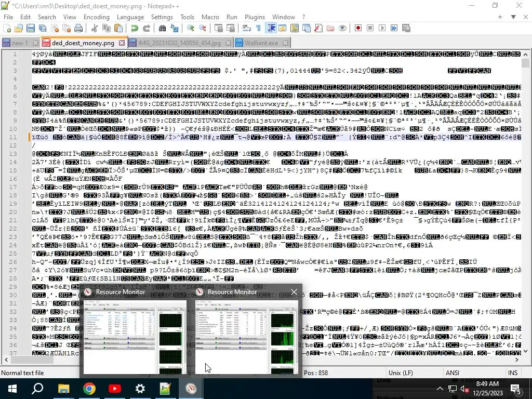This screenshot has width=532, height=399.
Task: Toggle file monitoring eye icon
Action: click(x=342, y=28)
